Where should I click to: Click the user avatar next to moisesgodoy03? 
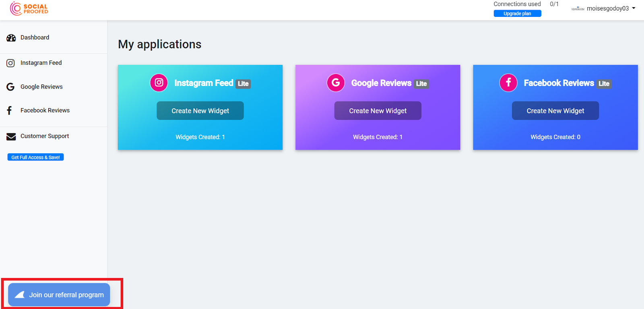tap(578, 8)
